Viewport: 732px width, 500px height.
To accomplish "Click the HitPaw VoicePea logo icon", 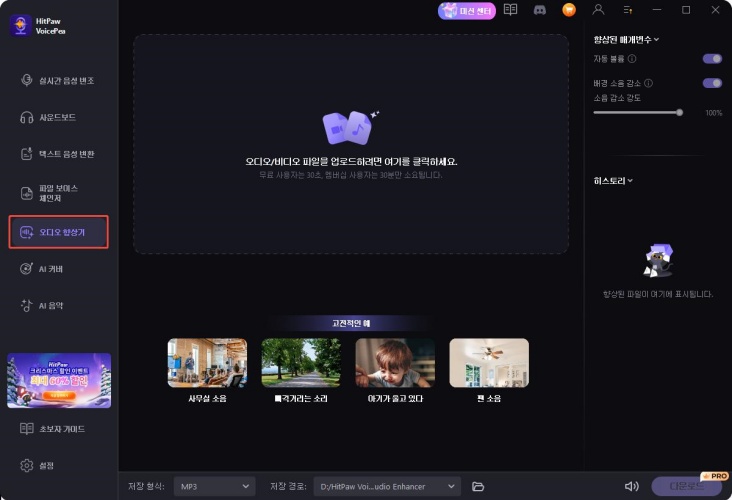I will 21,25.
